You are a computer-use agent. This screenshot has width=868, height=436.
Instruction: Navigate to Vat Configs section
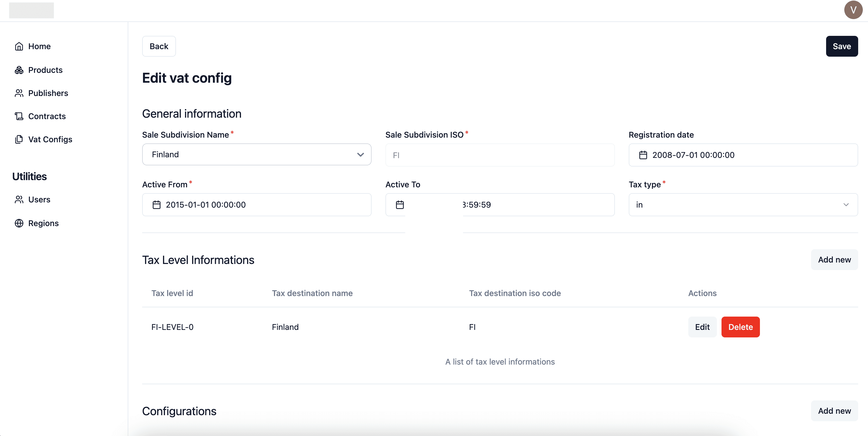tap(50, 139)
